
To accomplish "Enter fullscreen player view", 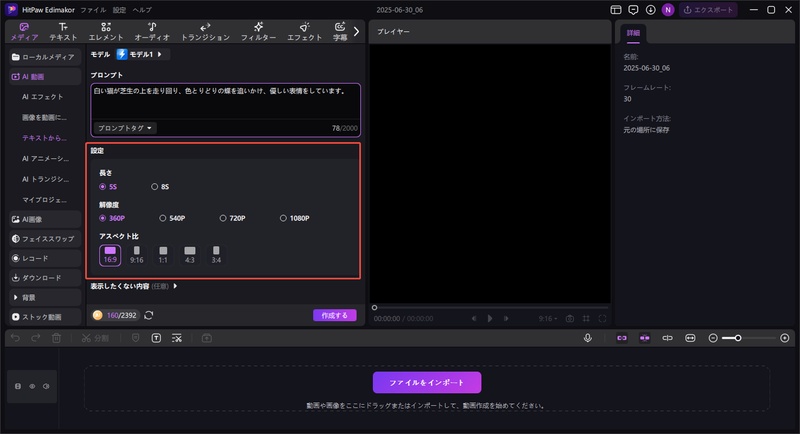I will 603,319.
